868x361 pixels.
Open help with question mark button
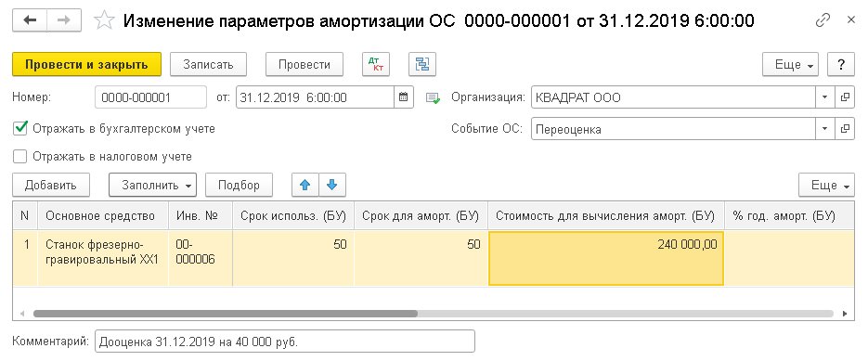(841, 64)
